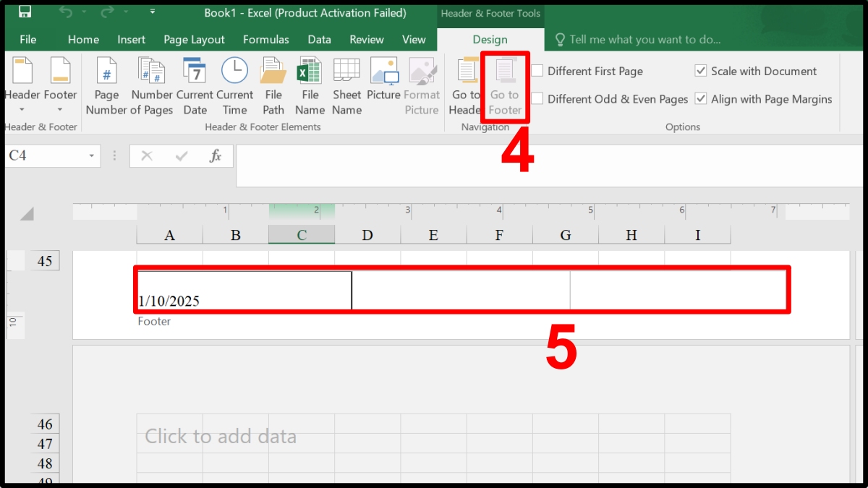Click the Save icon on Quick Access Toolbar
The image size is (868, 488).
click(24, 12)
